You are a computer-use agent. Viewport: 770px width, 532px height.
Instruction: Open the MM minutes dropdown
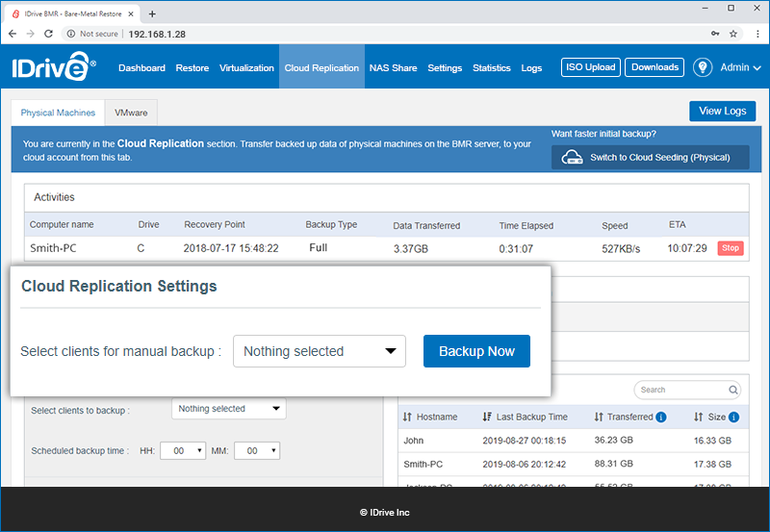(257, 450)
